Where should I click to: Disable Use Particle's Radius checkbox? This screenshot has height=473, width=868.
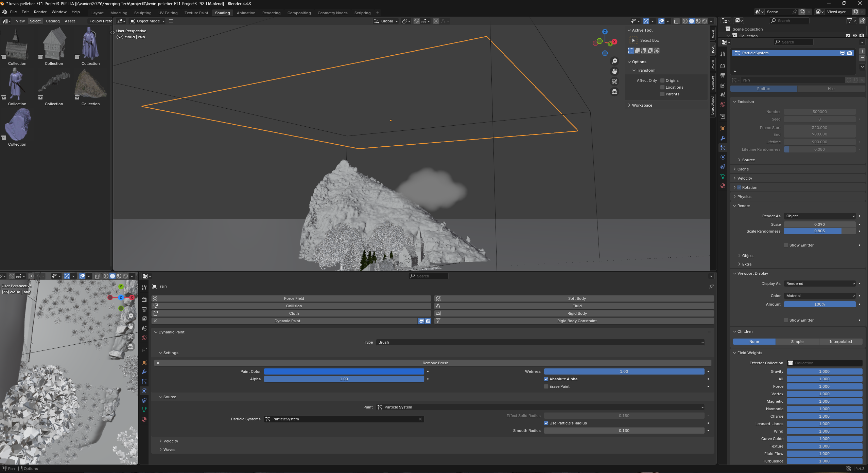[x=546, y=423]
